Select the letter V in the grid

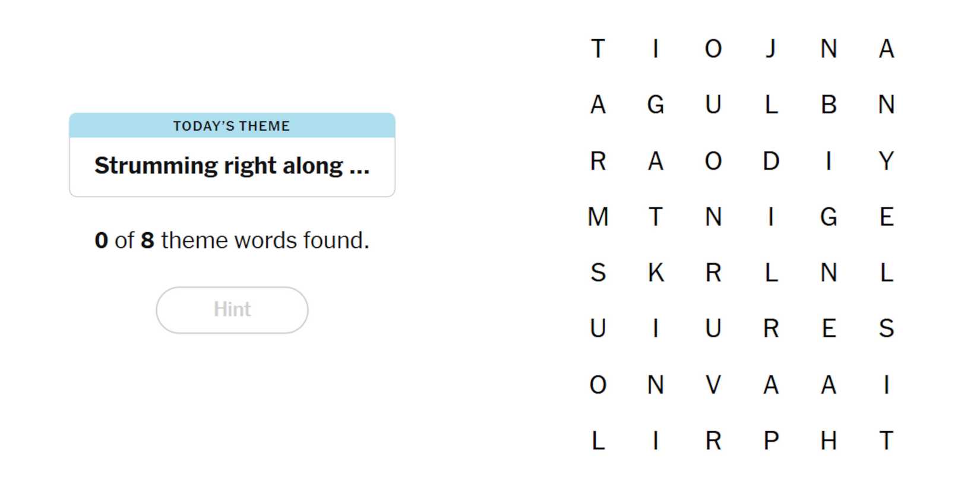point(713,385)
